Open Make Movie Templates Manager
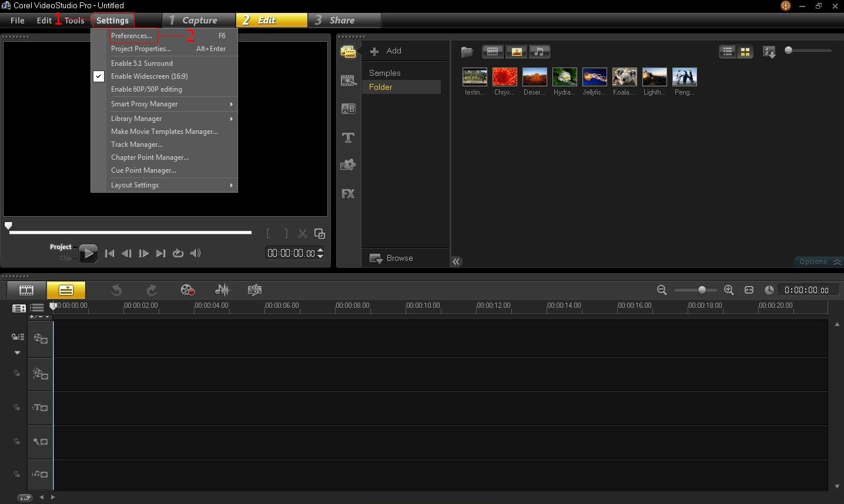 pyautogui.click(x=165, y=132)
